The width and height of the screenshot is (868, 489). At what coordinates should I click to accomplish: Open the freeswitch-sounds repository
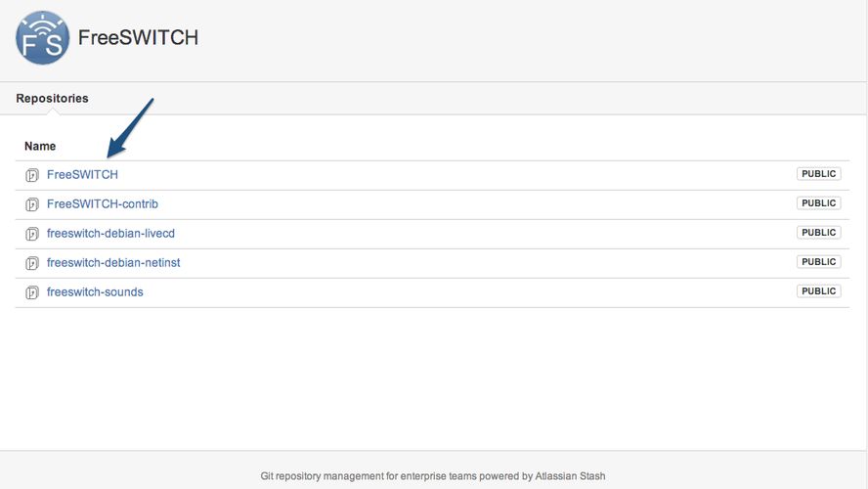(95, 291)
